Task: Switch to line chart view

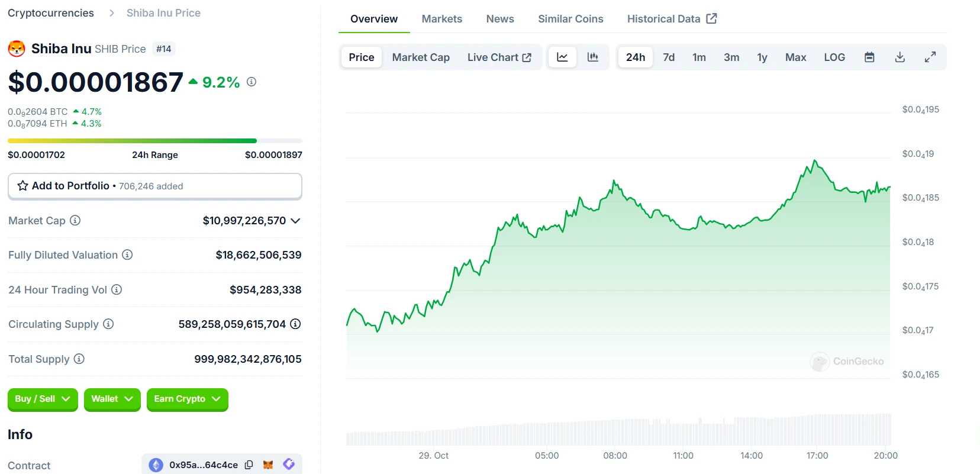Action: point(562,57)
